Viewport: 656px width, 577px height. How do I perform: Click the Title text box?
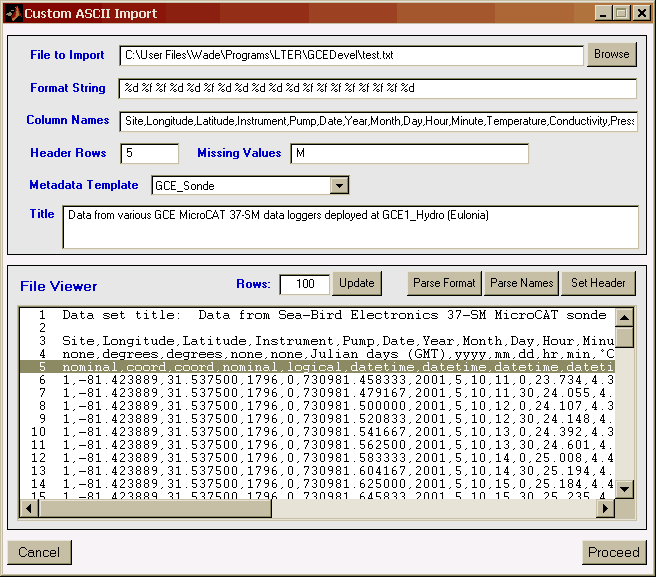click(350, 226)
